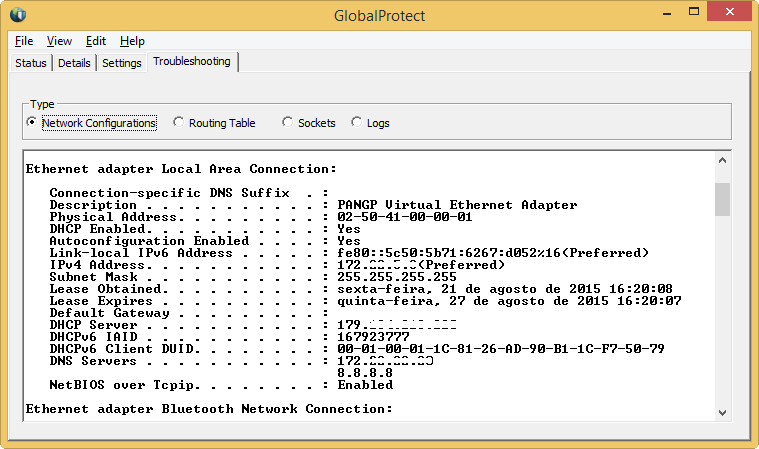The image size is (759, 449).
Task: Select the Sockets radio button
Action: pyautogui.click(x=289, y=123)
